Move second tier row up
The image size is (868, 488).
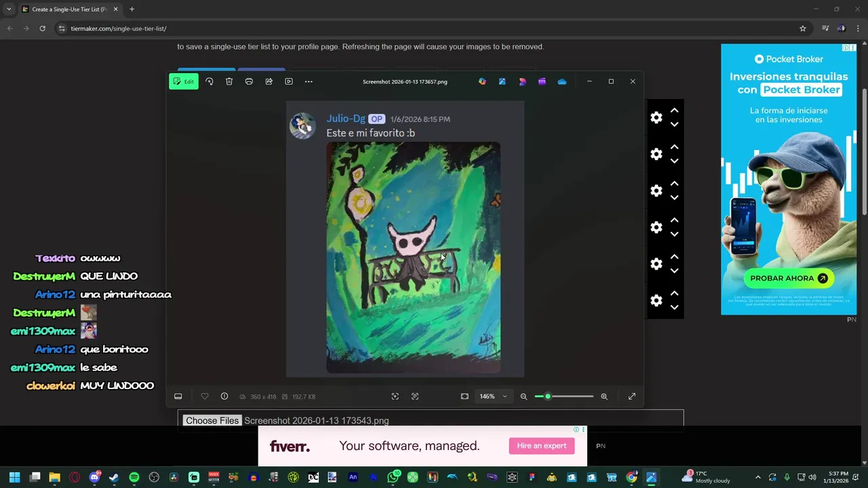(674, 146)
